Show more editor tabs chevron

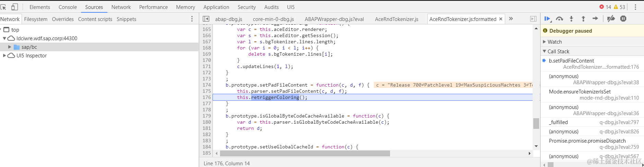[511, 19]
